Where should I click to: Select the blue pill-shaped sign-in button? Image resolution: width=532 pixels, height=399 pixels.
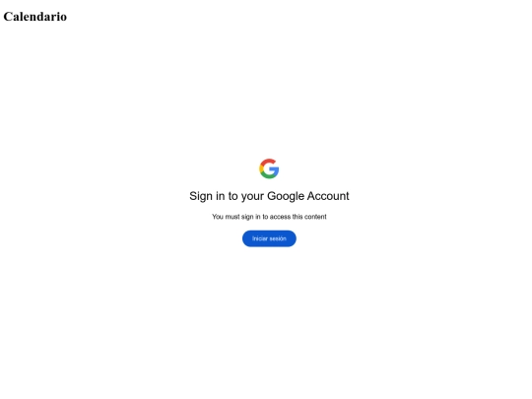(x=269, y=238)
